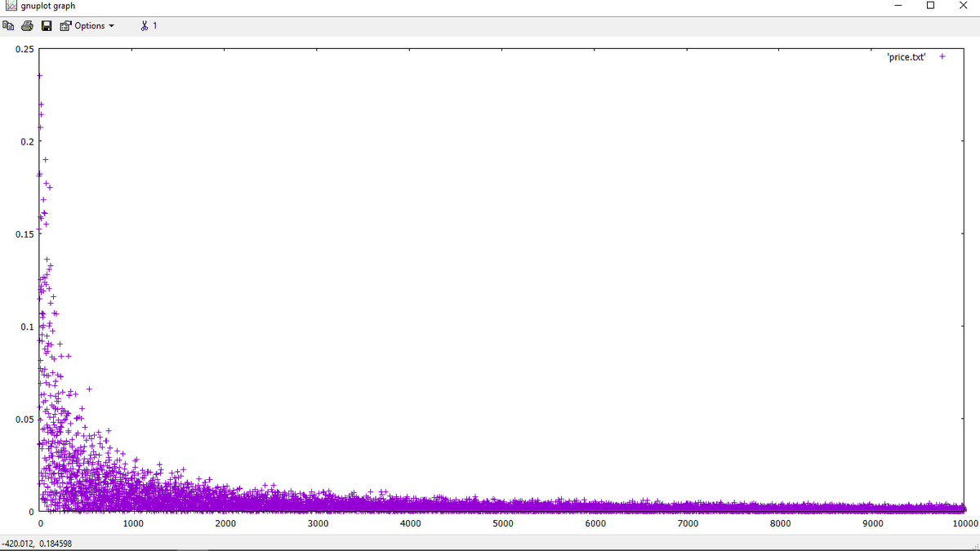Maximize the gnuplot graph window

(x=931, y=7)
